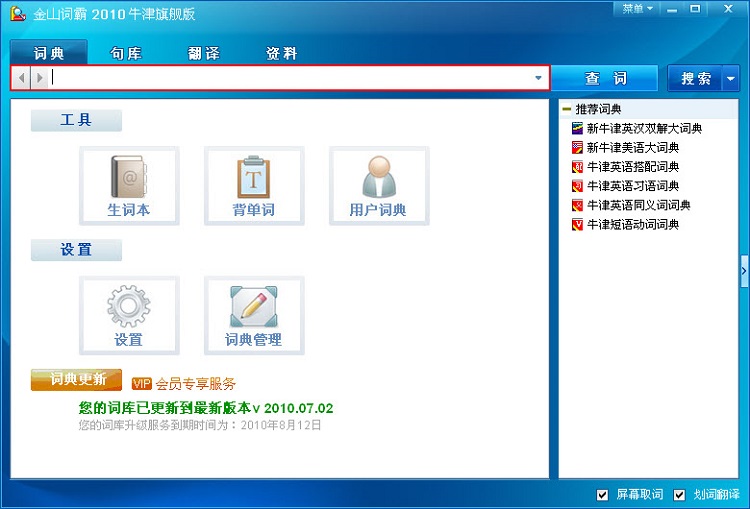The width and height of the screenshot is (750, 509).
Task: Click the back arrow in search bar
Action: [x=22, y=78]
